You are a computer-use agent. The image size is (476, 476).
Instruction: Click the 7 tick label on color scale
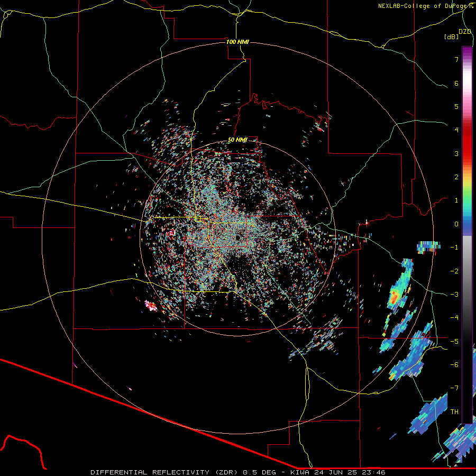pyautogui.click(x=456, y=59)
